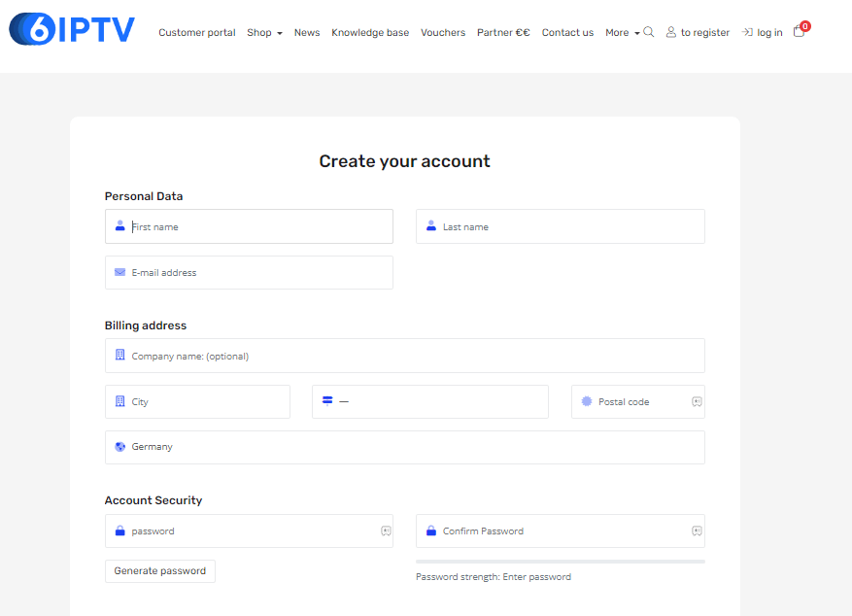Expand the More dropdown menu
Viewport: 852px width, 616px height.
(622, 33)
